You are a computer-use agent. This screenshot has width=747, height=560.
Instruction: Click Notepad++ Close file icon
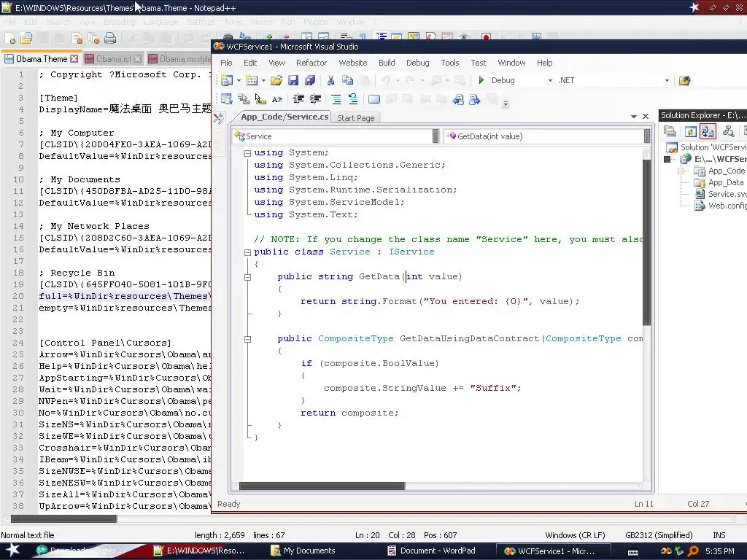pyautogui.click(x=77, y=39)
